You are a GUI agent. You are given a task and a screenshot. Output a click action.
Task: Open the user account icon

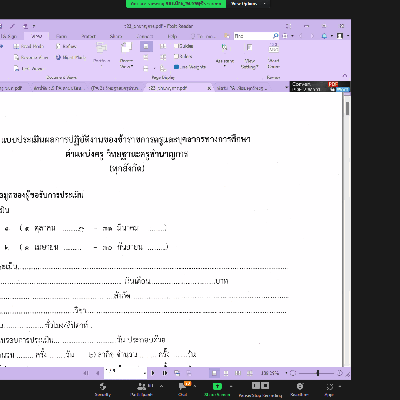[x=340, y=36]
